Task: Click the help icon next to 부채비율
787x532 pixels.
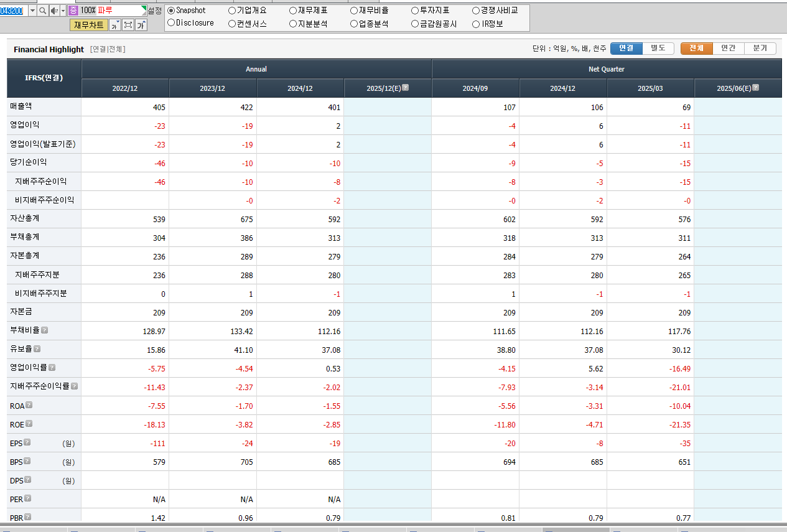Action: click(44, 330)
